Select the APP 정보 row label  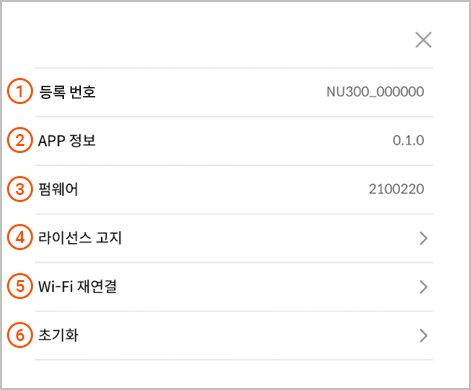pos(67,140)
